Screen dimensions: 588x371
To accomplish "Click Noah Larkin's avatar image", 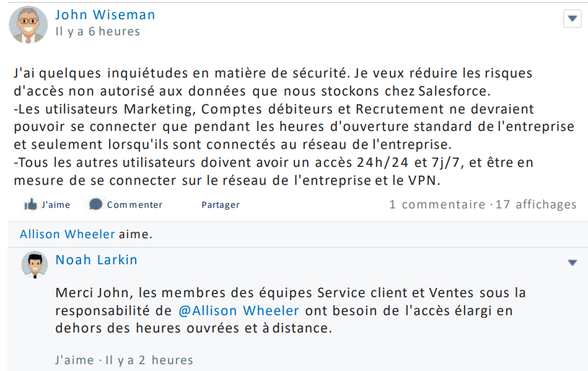I will click(x=35, y=264).
